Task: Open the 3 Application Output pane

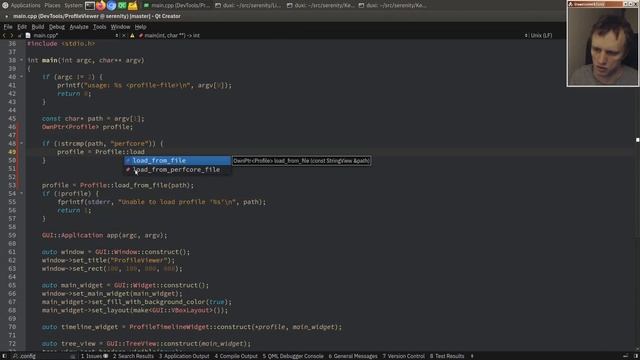Action: coord(184,356)
